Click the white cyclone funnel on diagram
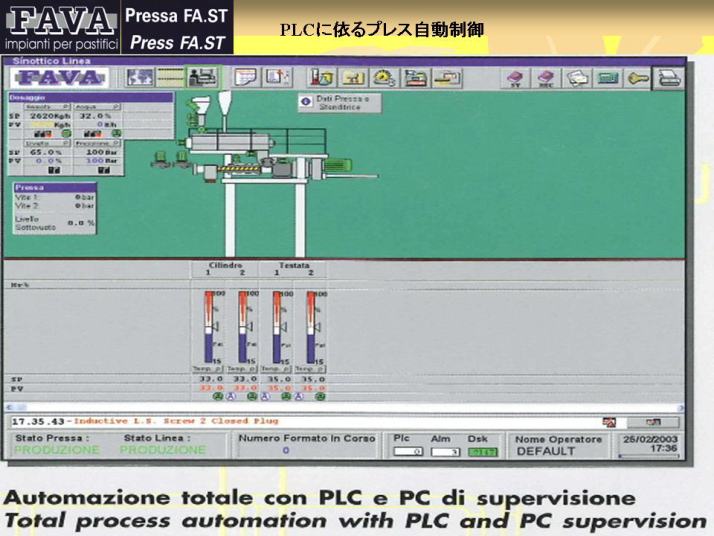This screenshot has height=536, width=714. click(x=224, y=103)
